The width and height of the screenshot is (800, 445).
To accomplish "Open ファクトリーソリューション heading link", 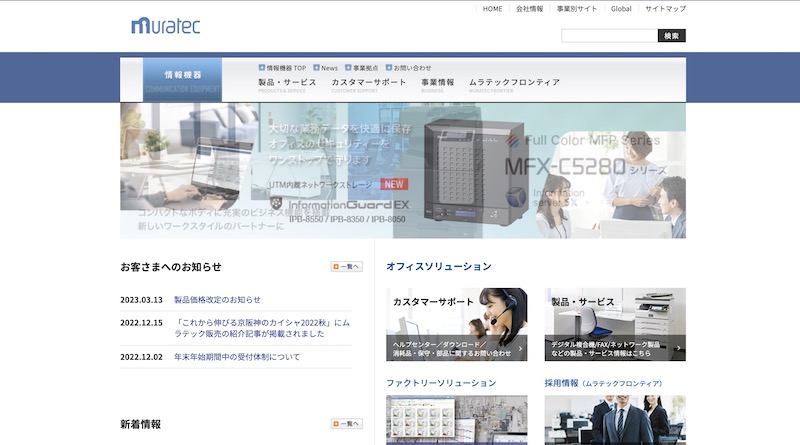I will [441, 383].
